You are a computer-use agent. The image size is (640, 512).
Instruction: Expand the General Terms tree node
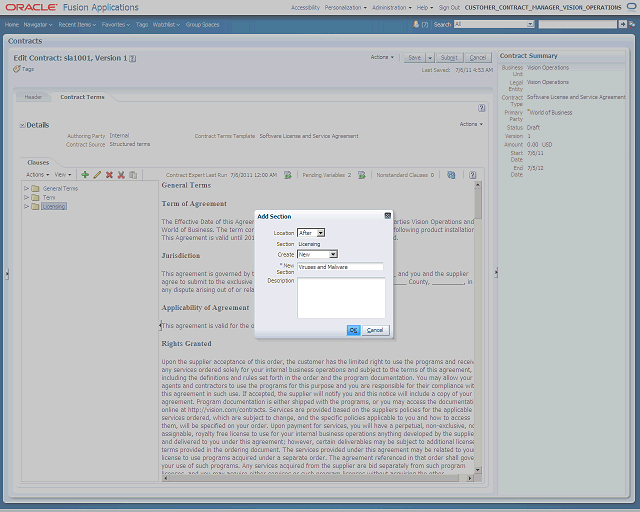click(x=27, y=188)
